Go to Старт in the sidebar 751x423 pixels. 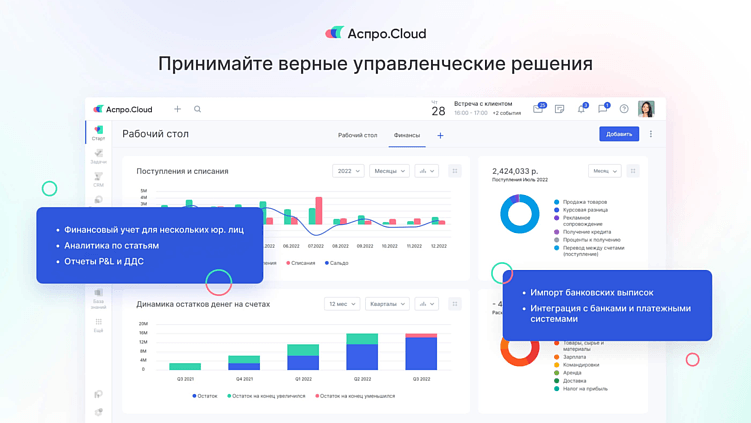(x=99, y=133)
